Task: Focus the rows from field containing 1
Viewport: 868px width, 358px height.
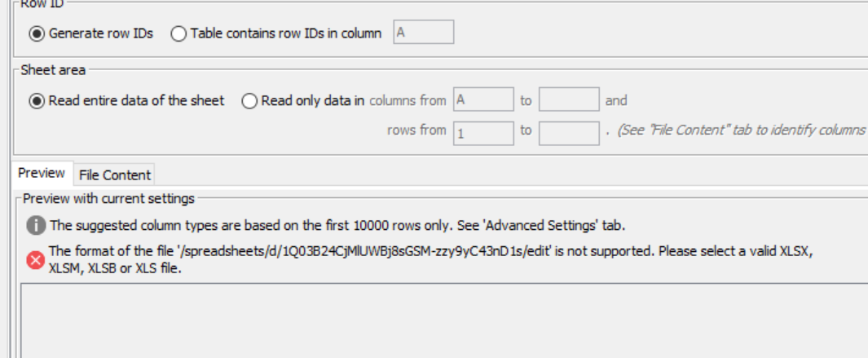Action: click(x=483, y=133)
